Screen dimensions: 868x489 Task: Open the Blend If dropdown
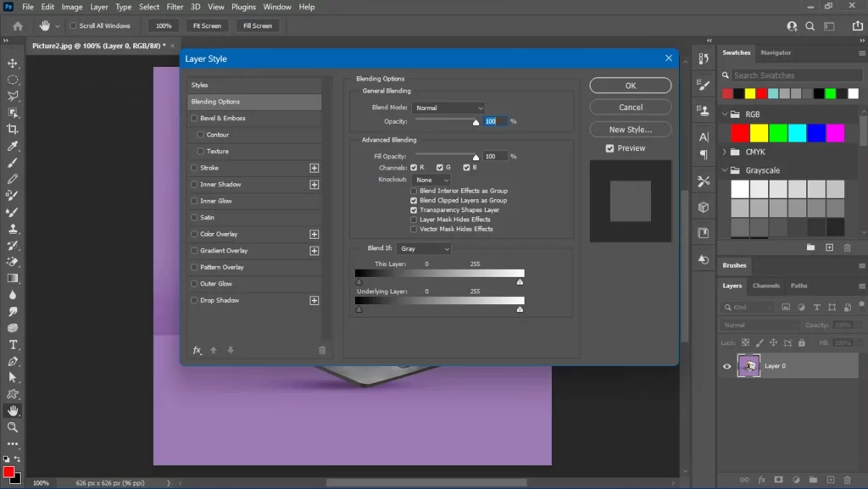(x=424, y=248)
